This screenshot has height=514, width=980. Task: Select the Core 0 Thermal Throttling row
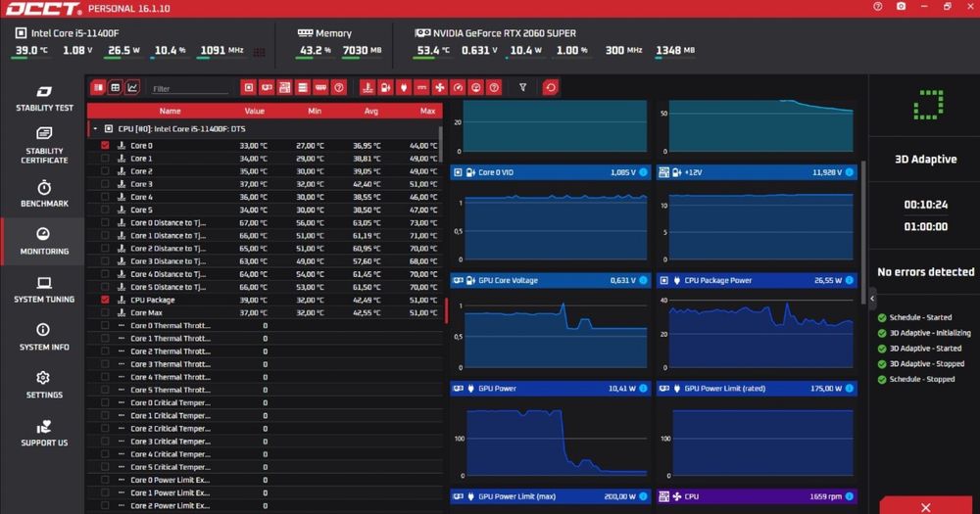pyautogui.click(x=265, y=326)
